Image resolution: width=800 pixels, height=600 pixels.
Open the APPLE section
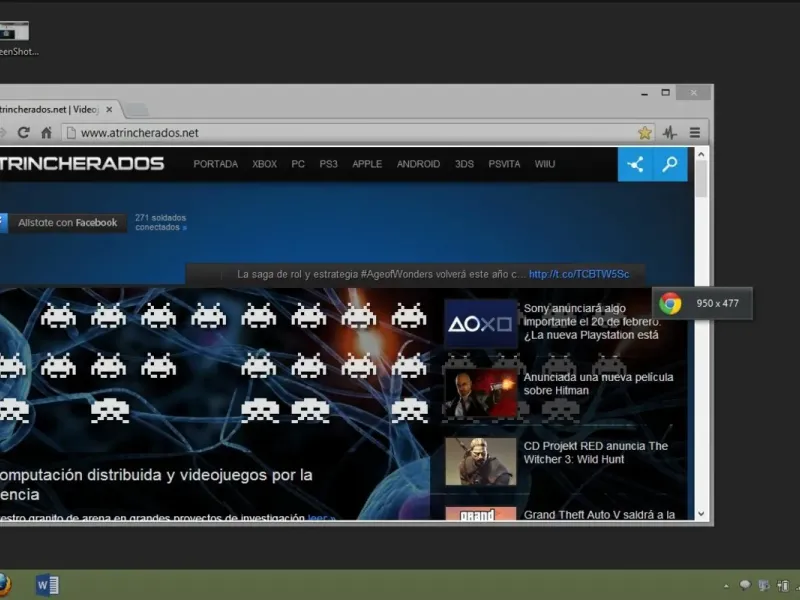tap(367, 164)
